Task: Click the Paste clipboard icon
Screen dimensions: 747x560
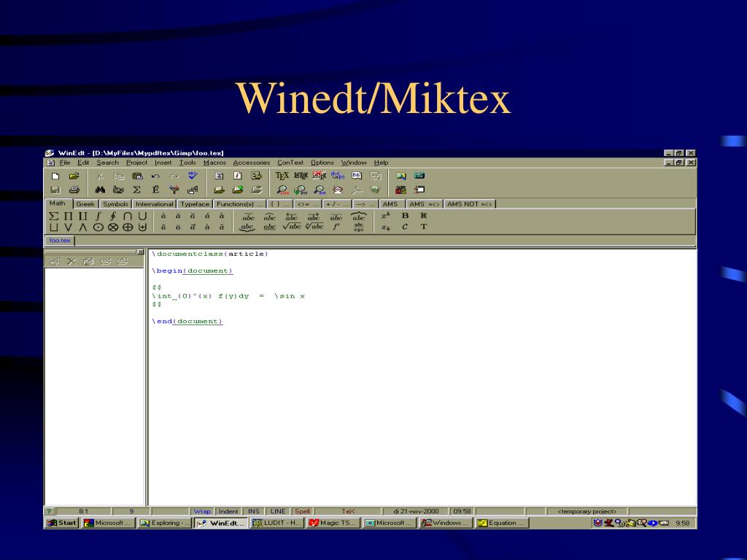Action: coord(137,176)
